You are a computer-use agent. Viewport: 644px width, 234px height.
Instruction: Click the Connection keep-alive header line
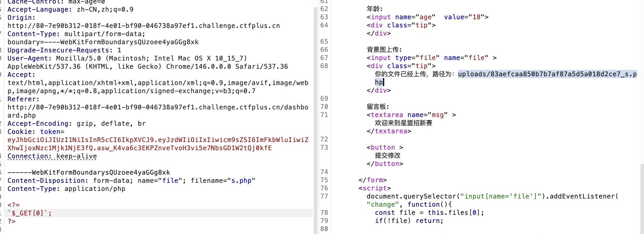pyautogui.click(x=52, y=156)
